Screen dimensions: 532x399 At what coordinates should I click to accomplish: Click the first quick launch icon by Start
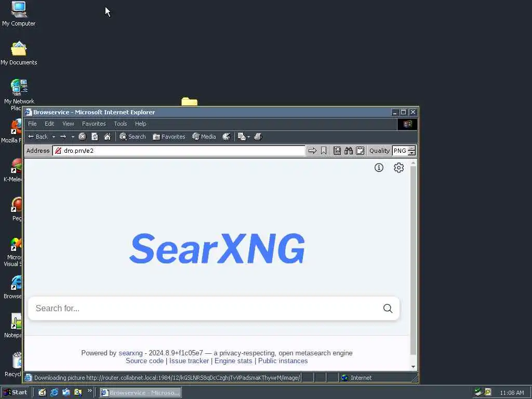[42, 393]
